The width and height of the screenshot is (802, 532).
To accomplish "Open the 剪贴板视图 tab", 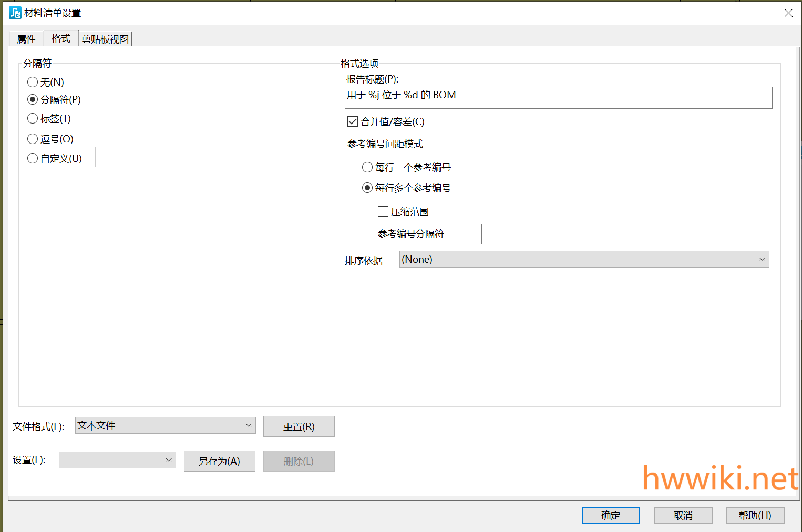I will pyautogui.click(x=105, y=39).
